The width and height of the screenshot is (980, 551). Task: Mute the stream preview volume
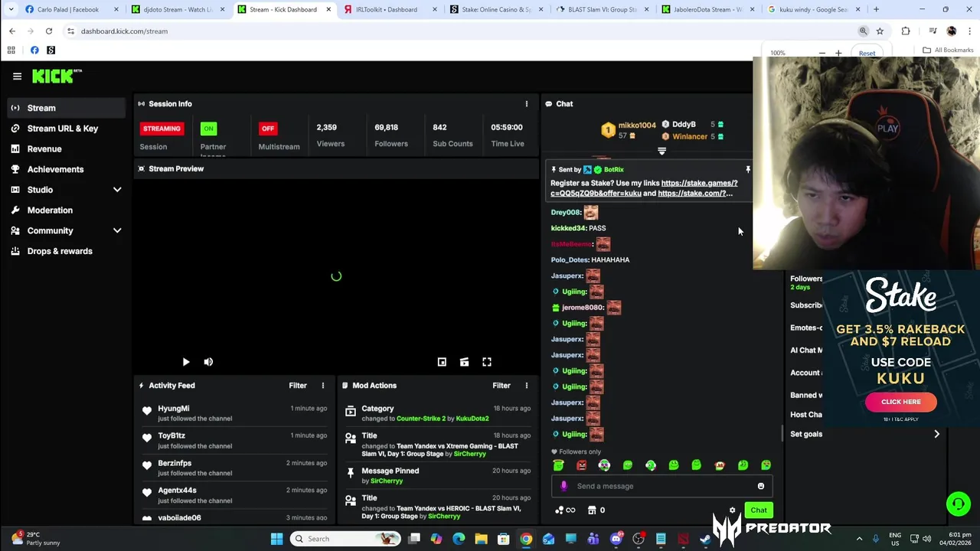coord(208,362)
